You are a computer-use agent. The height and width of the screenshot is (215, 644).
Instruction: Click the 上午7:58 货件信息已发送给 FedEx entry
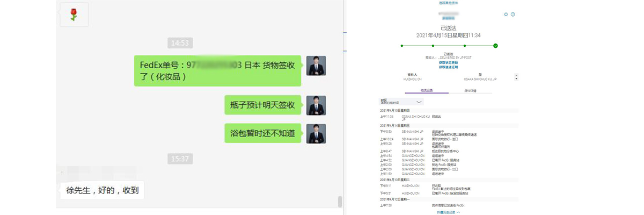pyautogui.click(x=423, y=205)
